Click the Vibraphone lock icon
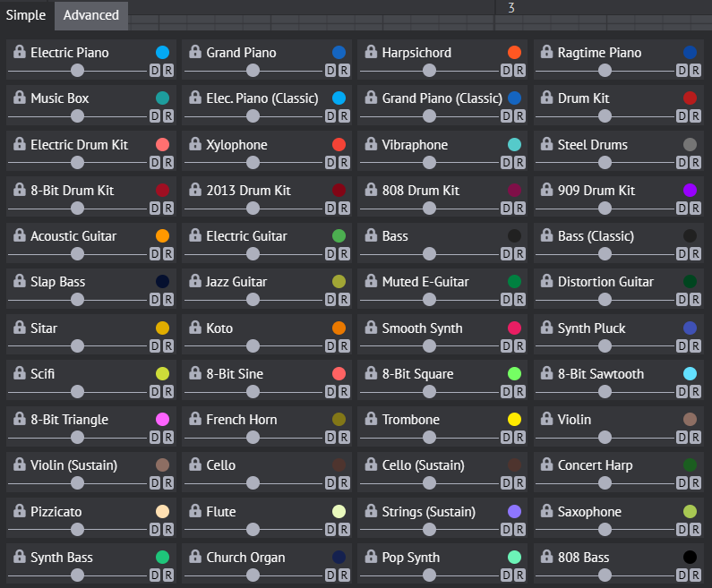712x588 pixels. [371, 144]
